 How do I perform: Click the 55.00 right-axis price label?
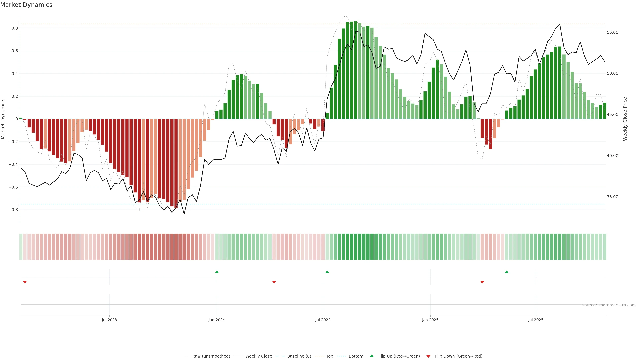click(612, 32)
